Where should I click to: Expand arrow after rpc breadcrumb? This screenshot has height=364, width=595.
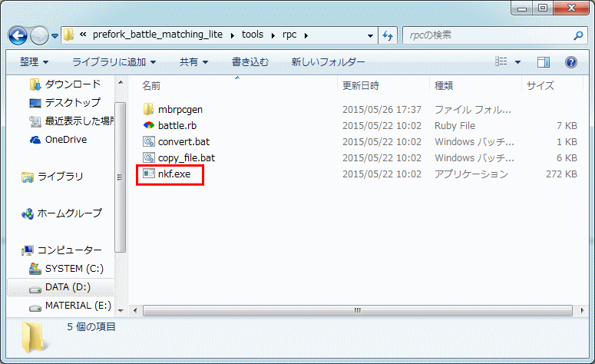pyautogui.click(x=306, y=35)
